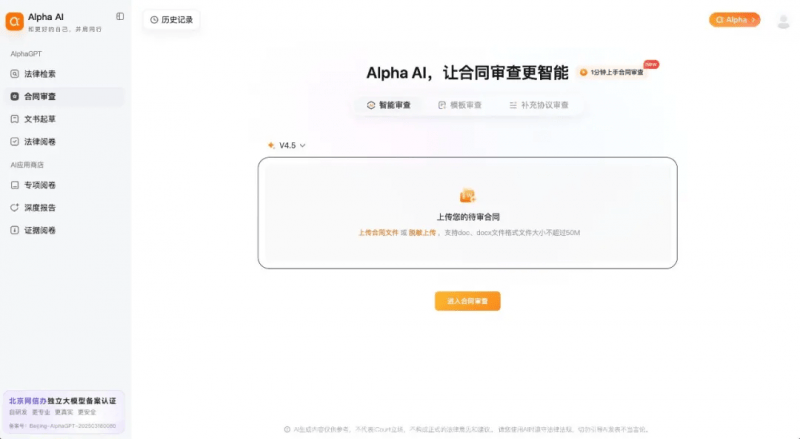Click the 法律检索 search icon
800x439 pixels.
click(15, 74)
